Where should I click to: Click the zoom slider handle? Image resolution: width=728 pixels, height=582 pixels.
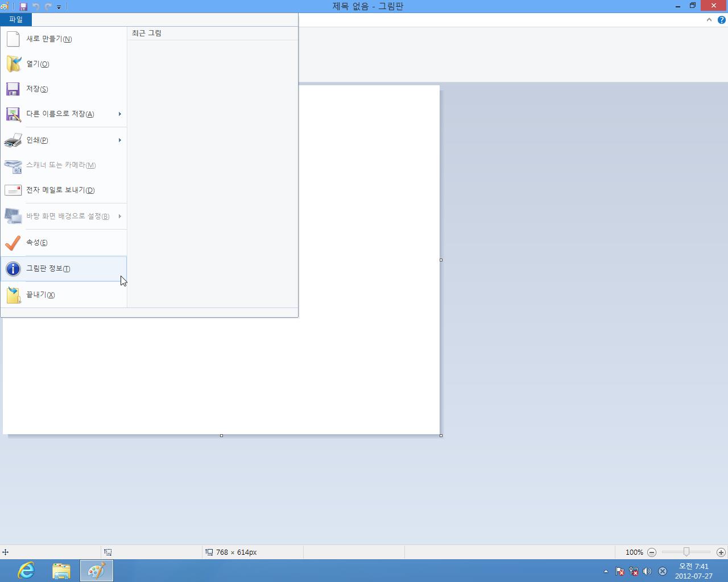click(686, 552)
